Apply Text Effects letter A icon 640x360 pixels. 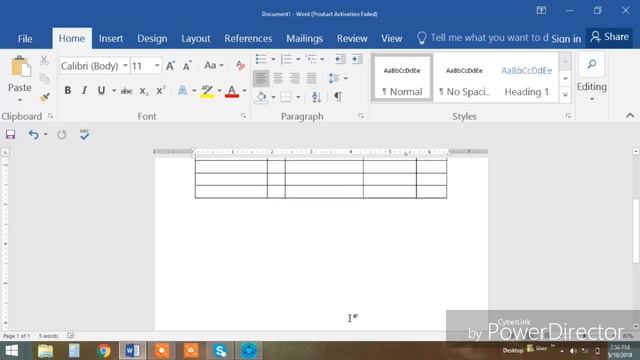(x=182, y=91)
